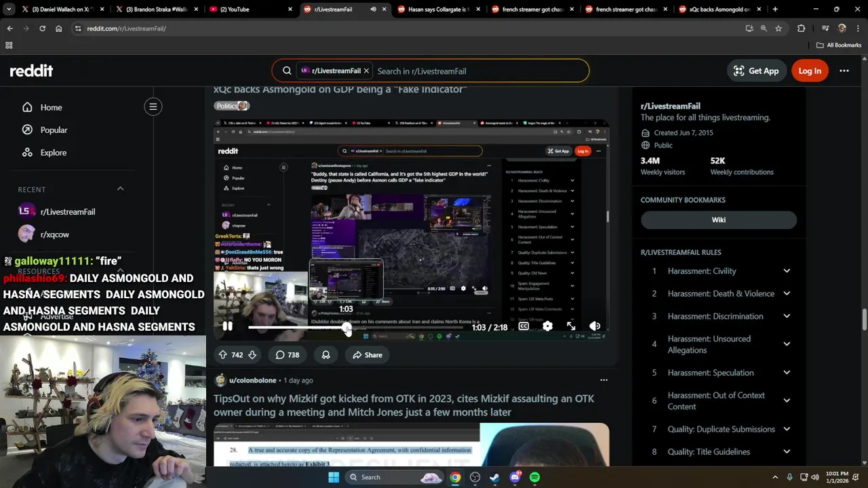Open All Bookmarks folder

point(839,45)
